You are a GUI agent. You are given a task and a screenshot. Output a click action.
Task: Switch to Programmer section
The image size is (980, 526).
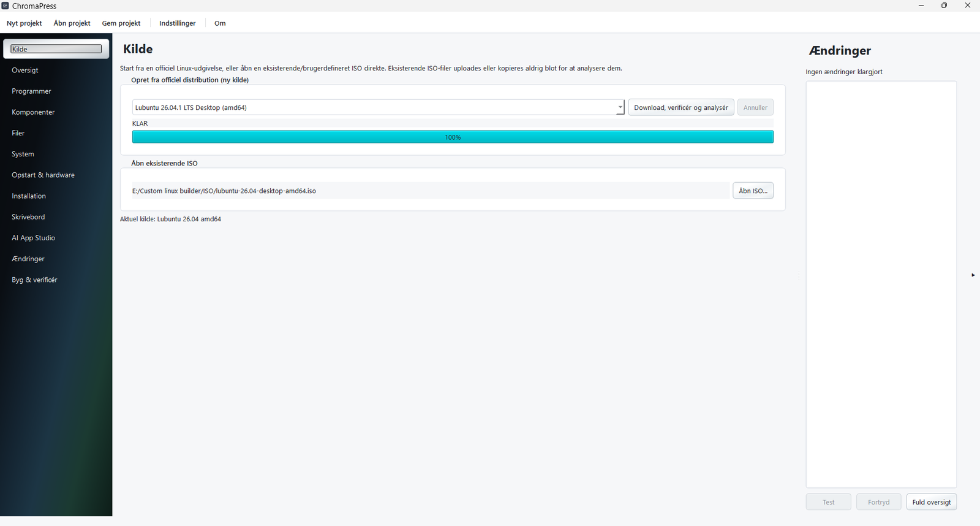56,91
